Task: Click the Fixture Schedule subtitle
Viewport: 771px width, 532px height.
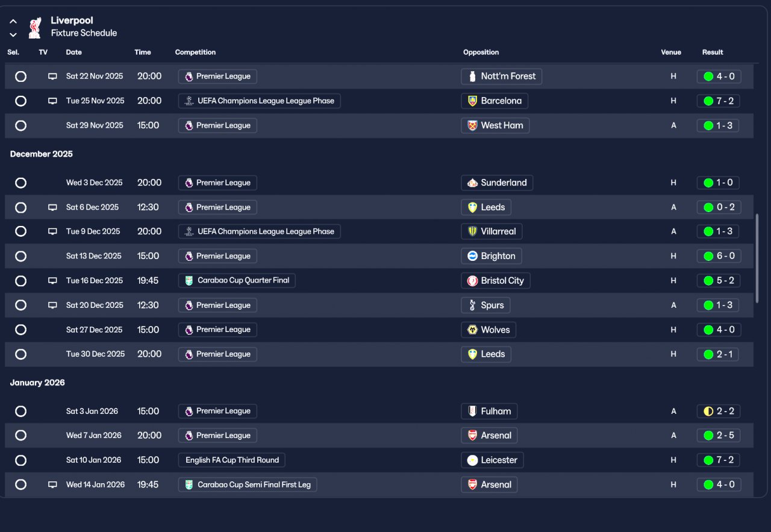Action: point(84,33)
